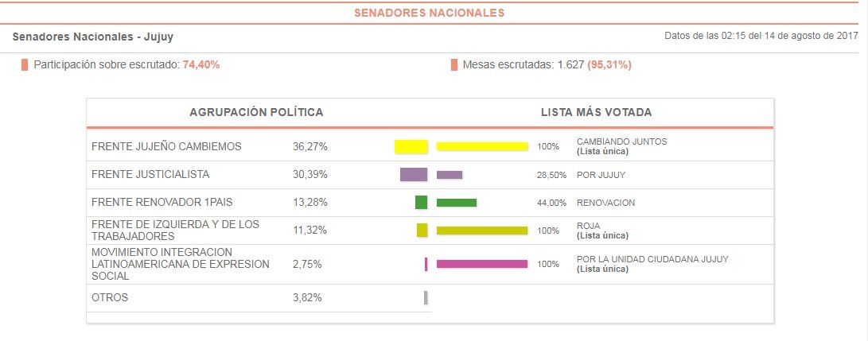The height and width of the screenshot is (341, 868).
Task: Click the green Renovacion list bar
Action: [457, 203]
